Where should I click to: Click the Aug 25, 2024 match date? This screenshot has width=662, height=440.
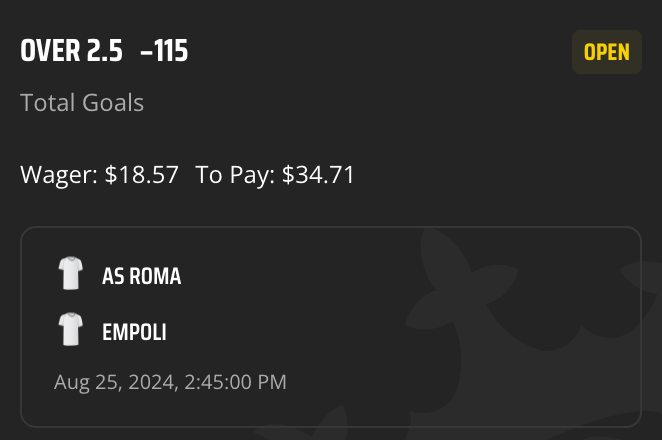tap(114, 383)
